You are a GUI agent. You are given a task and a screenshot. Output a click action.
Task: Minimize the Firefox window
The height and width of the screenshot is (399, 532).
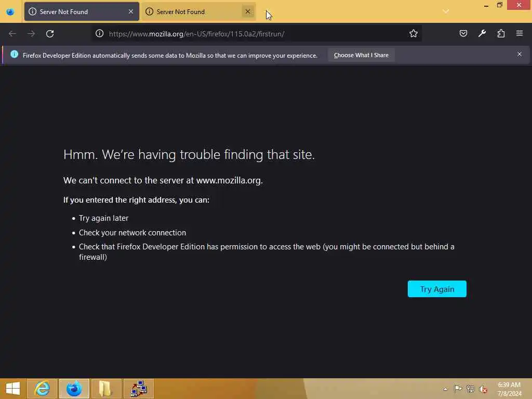(x=486, y=5)
